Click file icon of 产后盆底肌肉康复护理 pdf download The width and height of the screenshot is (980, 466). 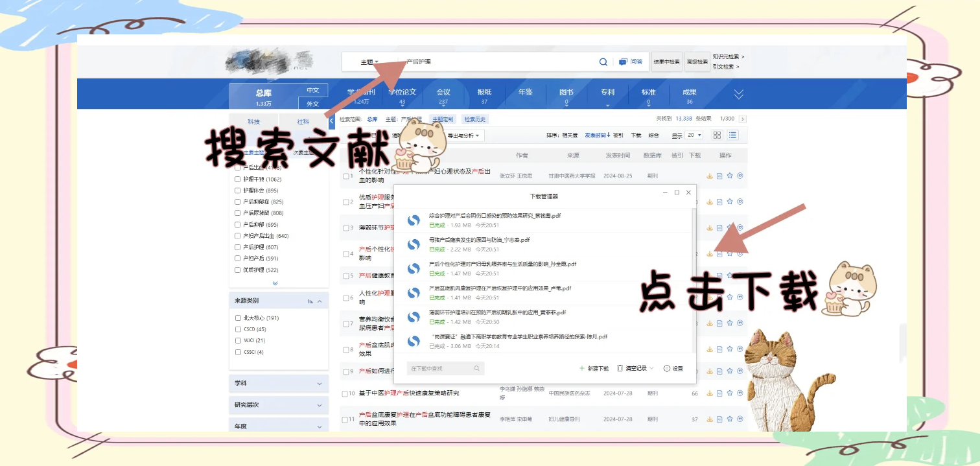[x=414, y=293]
